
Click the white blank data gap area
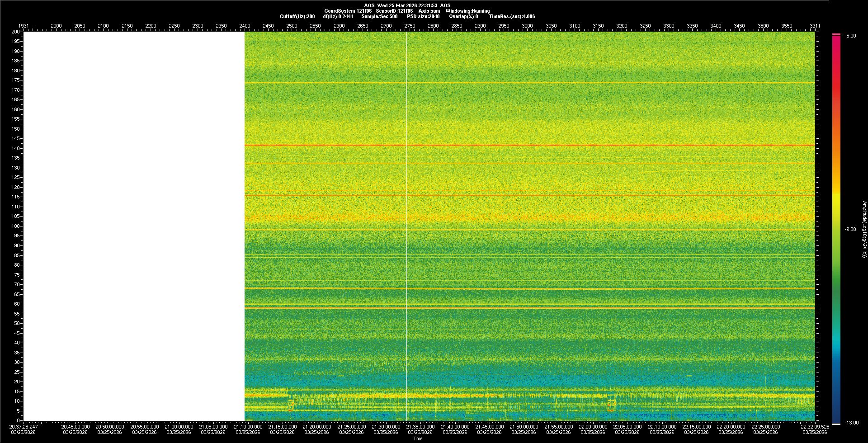(x=134, y=226)
